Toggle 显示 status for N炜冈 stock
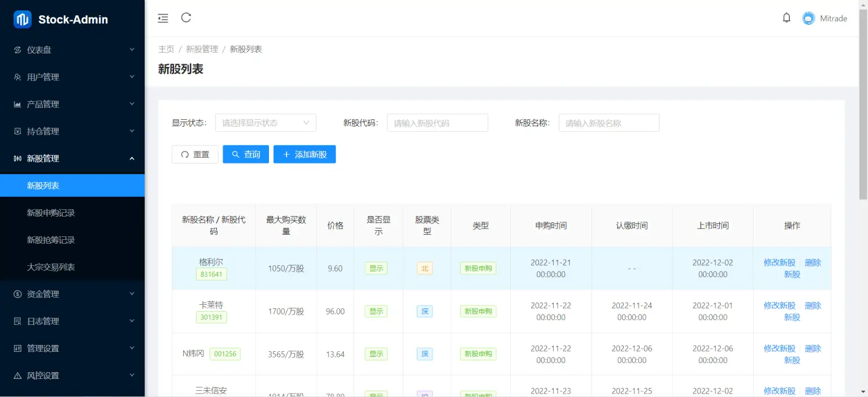This screenshot has height=397, width=868. point(376,353)
